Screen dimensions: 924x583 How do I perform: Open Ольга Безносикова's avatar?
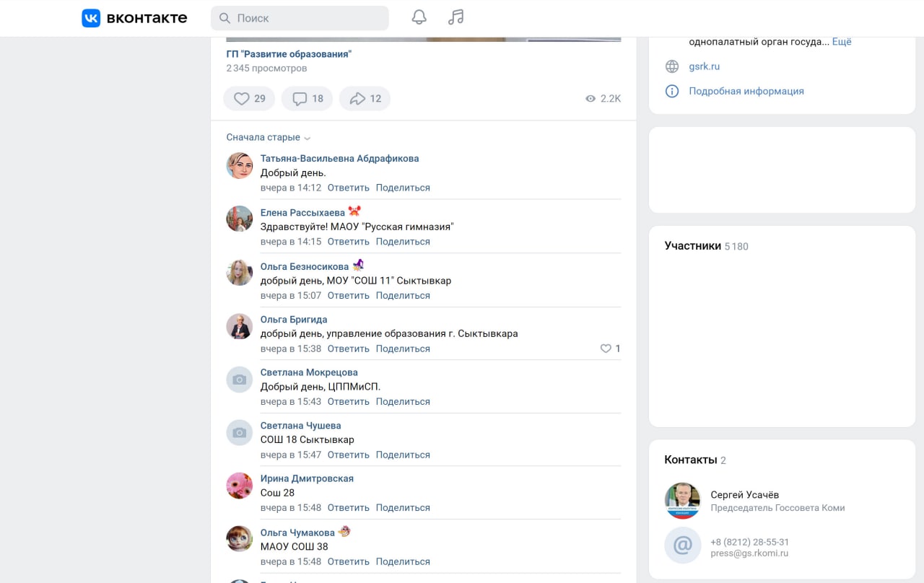click(240, 273)
